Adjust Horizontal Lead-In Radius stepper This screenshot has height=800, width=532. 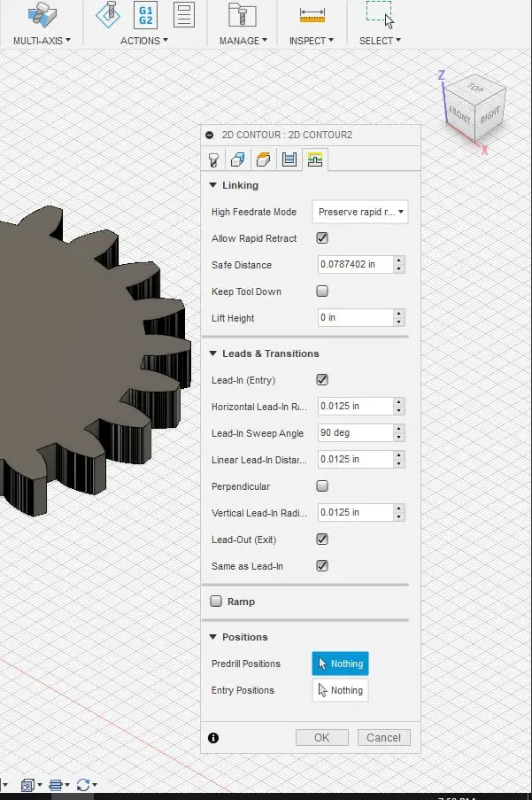399,406
